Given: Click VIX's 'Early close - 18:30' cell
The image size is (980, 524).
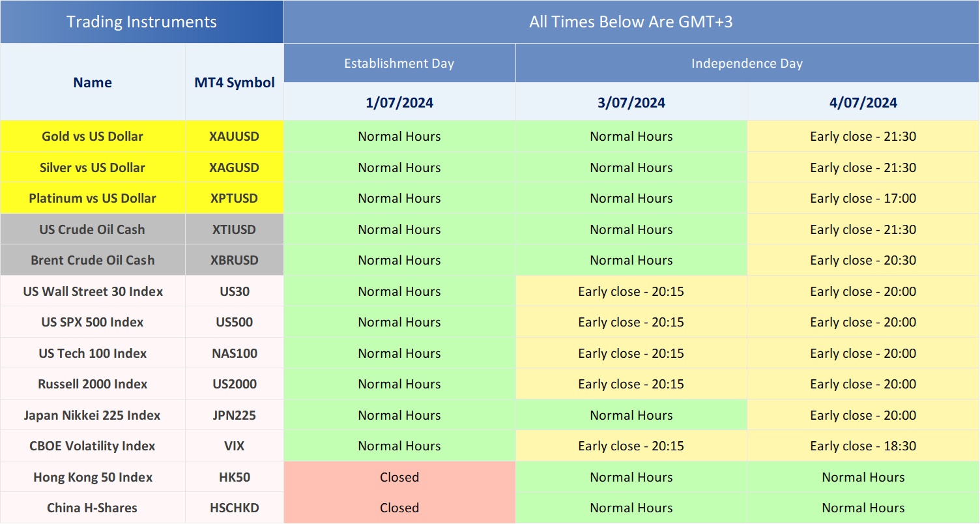Looking at the screenshot, I should click(x=863, y=446).
